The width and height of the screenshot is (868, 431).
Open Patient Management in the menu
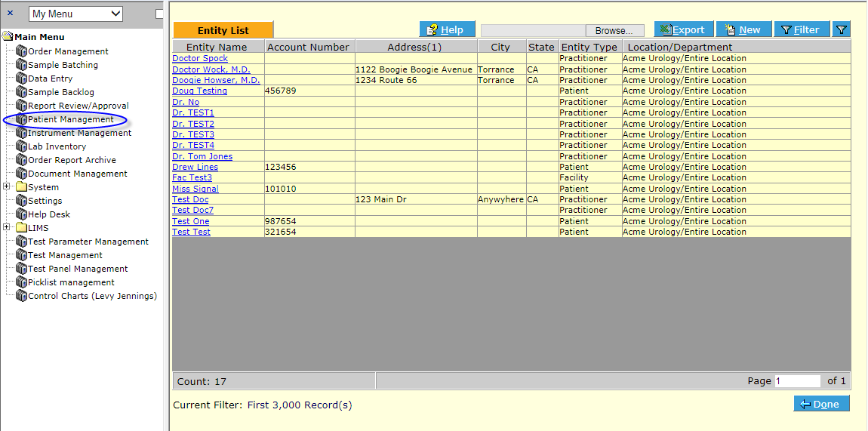tap(70, 119)
